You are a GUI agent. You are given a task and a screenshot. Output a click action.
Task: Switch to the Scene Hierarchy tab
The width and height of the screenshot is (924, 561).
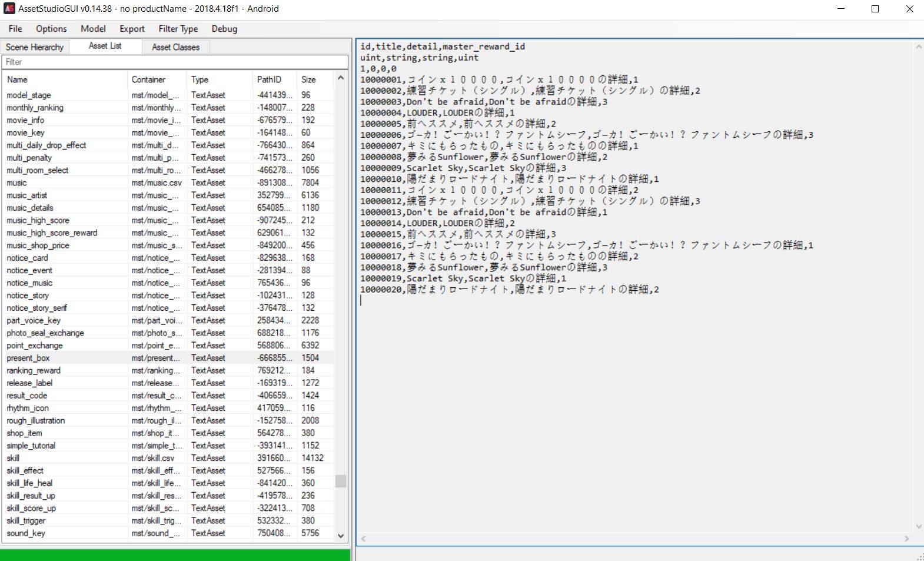(35, 47)
